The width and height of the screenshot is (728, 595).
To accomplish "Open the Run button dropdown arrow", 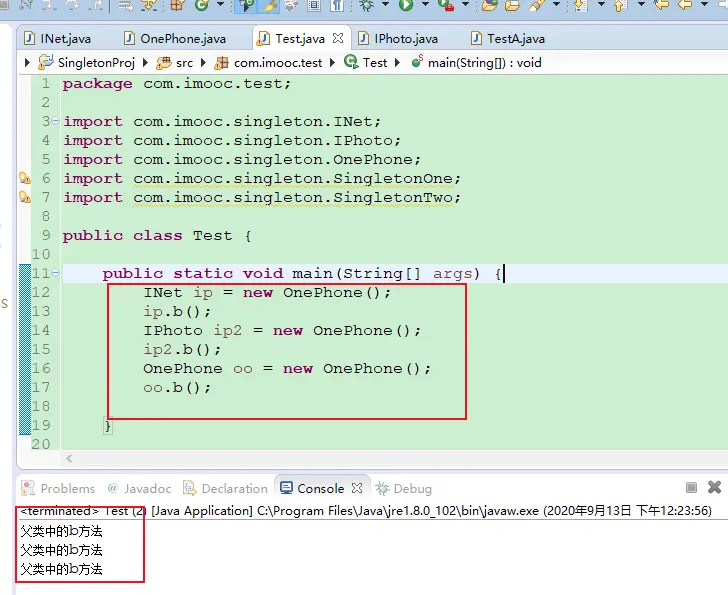I will (422, 6).
